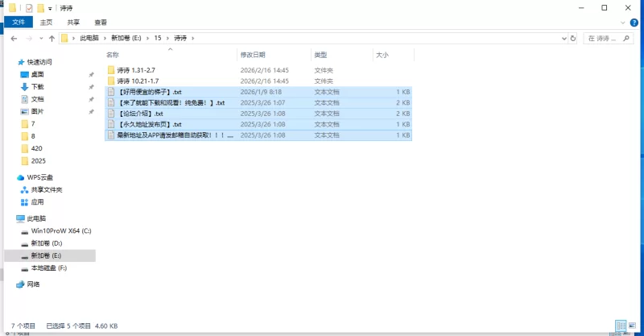
Task: Open Explorer help question mark icon
Action: pyautogui.click(x=636, y=23)
